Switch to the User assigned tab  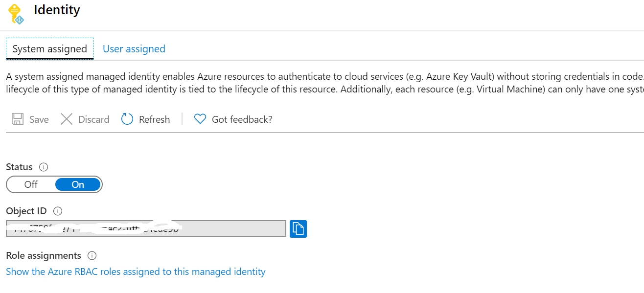pyautogui.click(x=134, y=48)
